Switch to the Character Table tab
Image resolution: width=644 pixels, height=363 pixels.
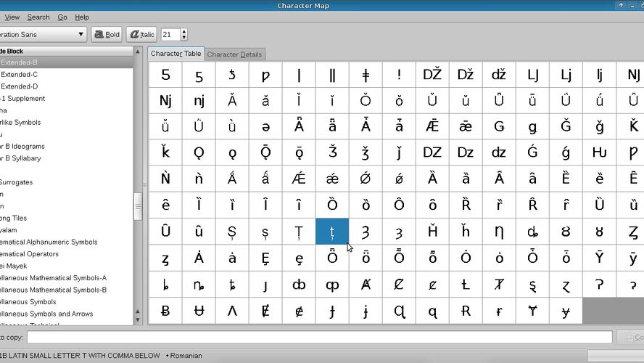point(176,54)
